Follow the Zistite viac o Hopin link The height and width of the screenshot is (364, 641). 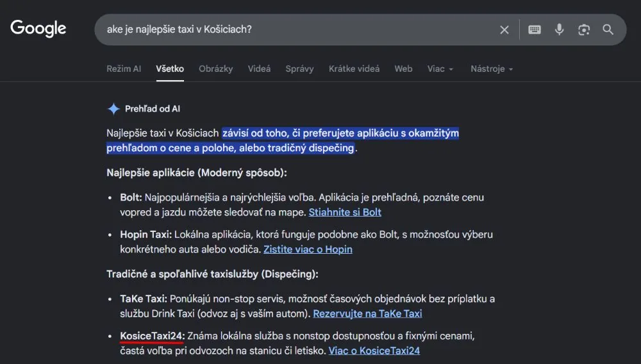tap(308, 249)
